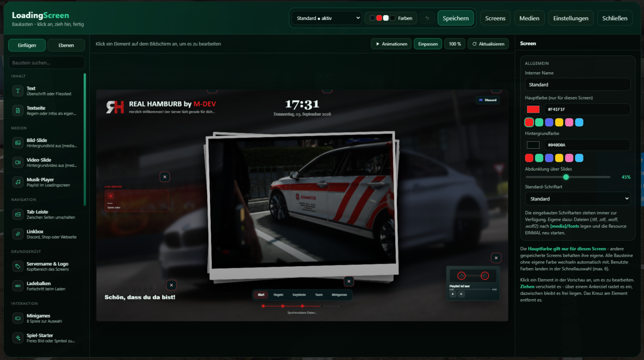
Task: Click the Discord button in the preview
Action: [488, 100]
